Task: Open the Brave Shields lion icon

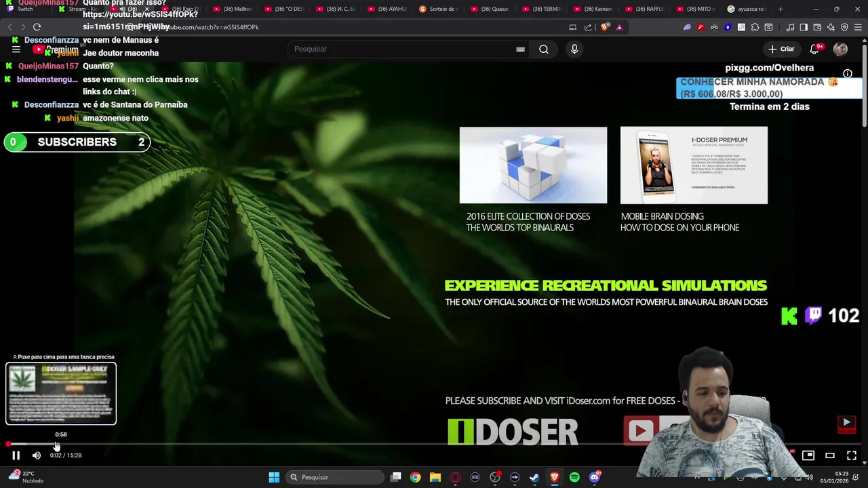Action: tap(605, 27)
